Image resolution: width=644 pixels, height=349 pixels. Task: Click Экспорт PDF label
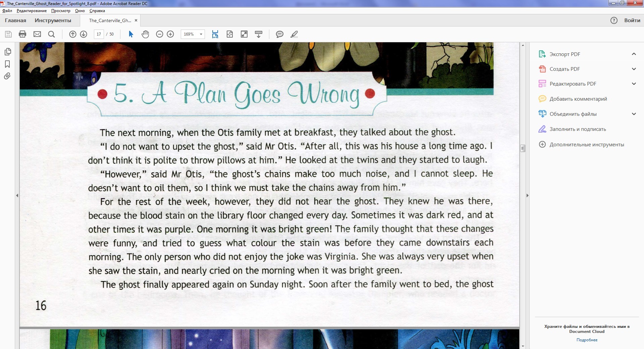coord(565,54)
